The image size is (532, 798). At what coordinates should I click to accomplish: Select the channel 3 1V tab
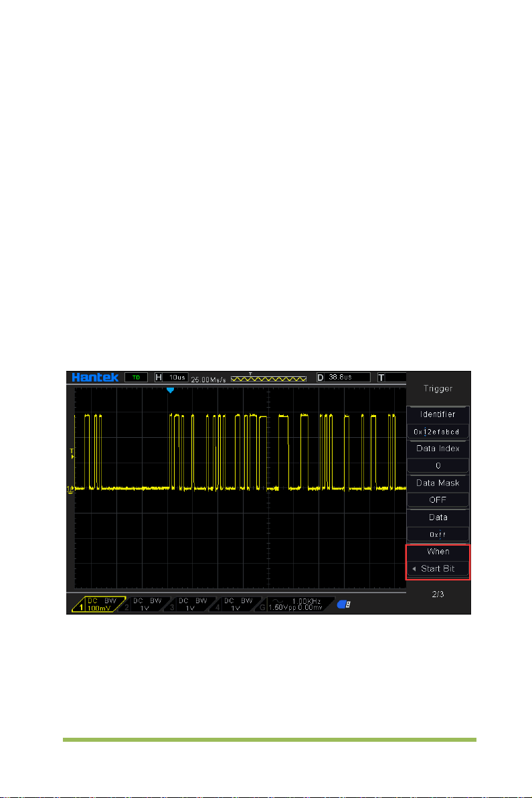tap(191, 604)
